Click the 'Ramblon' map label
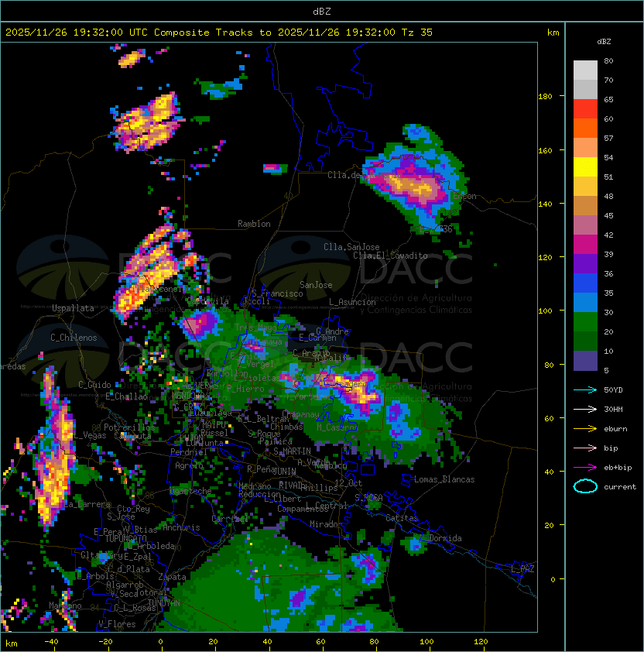 (254, 224)
